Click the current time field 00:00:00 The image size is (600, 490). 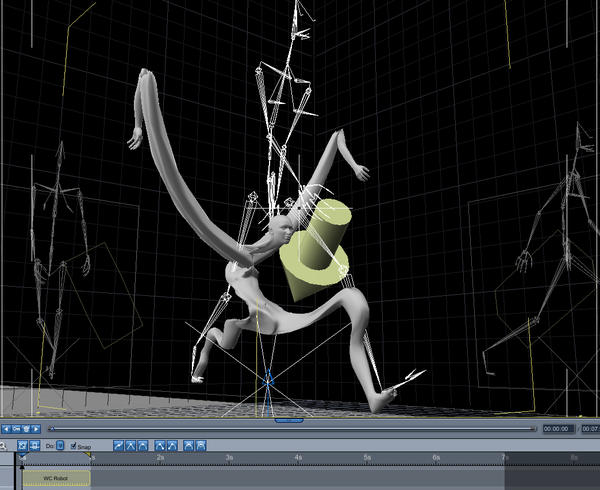click(559, 429)
